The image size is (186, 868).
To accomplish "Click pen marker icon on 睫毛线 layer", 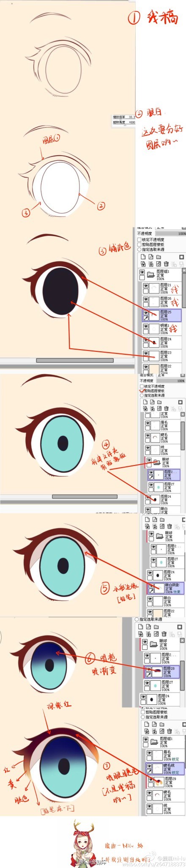I will (149, 772).
